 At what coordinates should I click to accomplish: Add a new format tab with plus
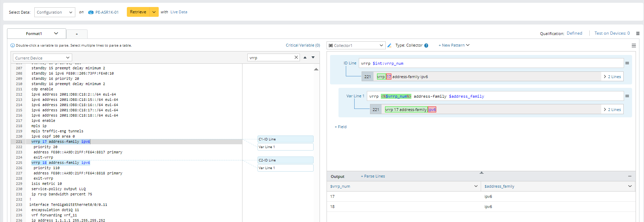pyautogui.click(x=77, y=34)
